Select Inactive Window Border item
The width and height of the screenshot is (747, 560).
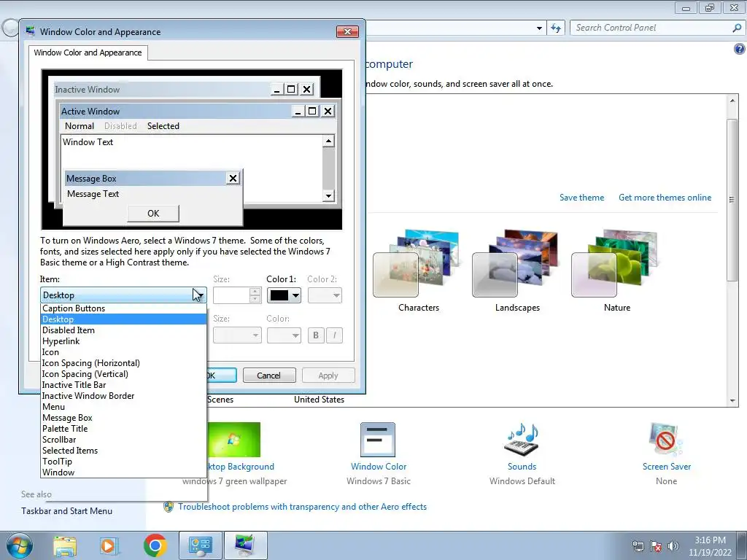tap(123, 396)
